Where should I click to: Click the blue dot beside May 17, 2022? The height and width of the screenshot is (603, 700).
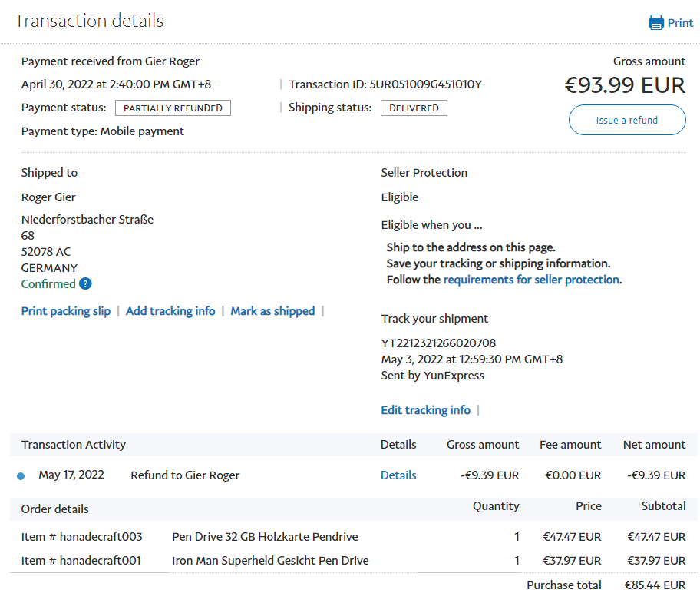pyautogui.click(x=21, y=476)
